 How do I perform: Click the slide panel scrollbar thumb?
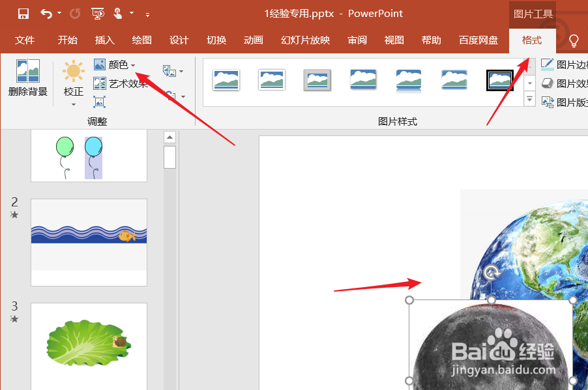coord(169,157)
